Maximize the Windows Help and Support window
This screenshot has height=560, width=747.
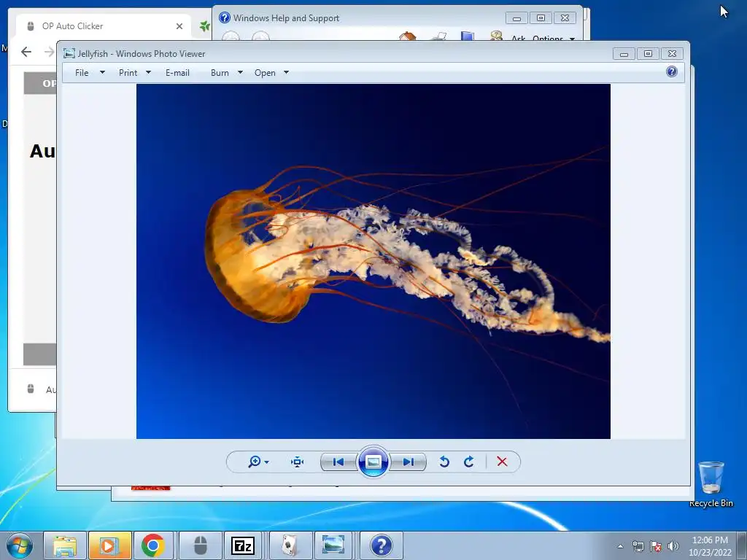coord(541,18)
